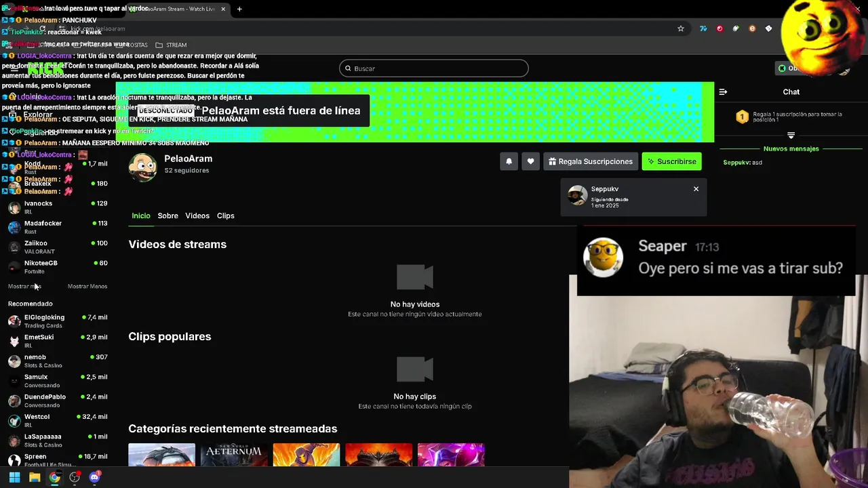Open LaSapaaaaa recommended channel
Image resolution: width=868 pixels, height=488 pixels.
tap(58, 441)
